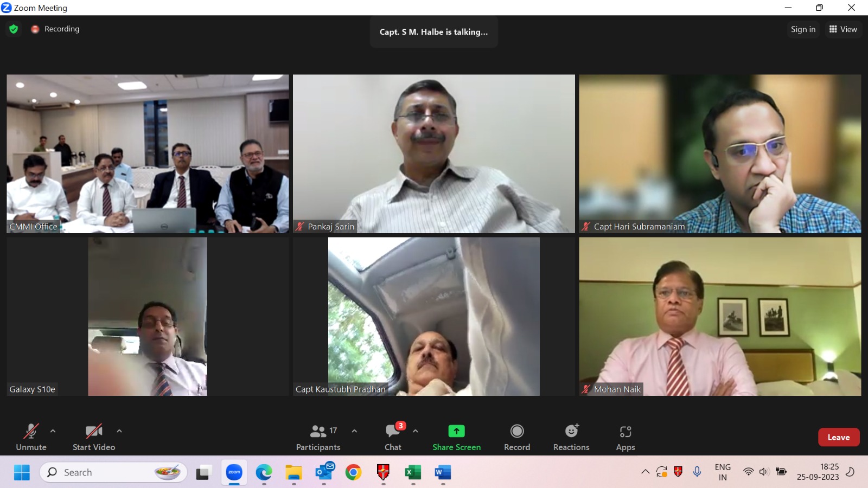Open Microsoft Excel from the taskbar
The height and width of the screenshot is (488, 868).
pyautogui.click(x=413, y=473)
